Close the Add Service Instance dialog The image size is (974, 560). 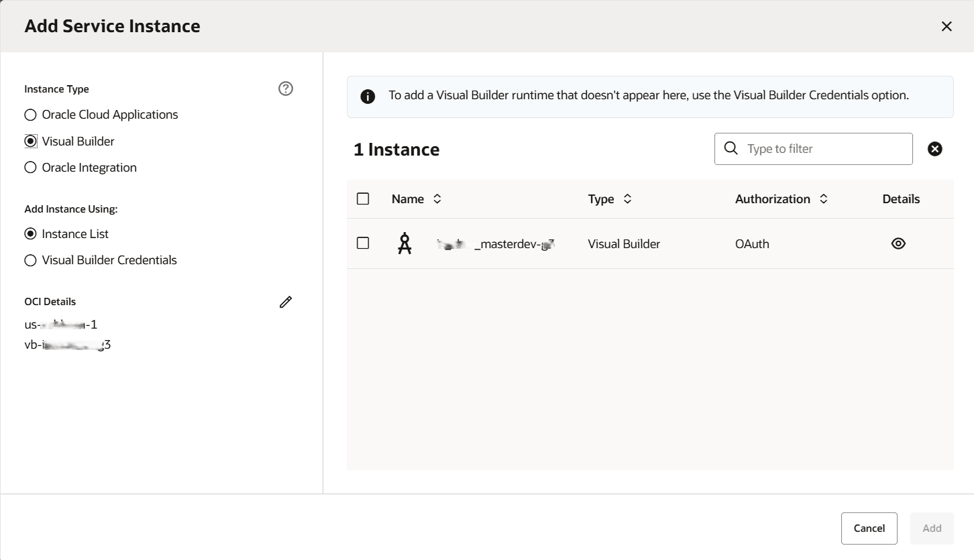(946, 26)
